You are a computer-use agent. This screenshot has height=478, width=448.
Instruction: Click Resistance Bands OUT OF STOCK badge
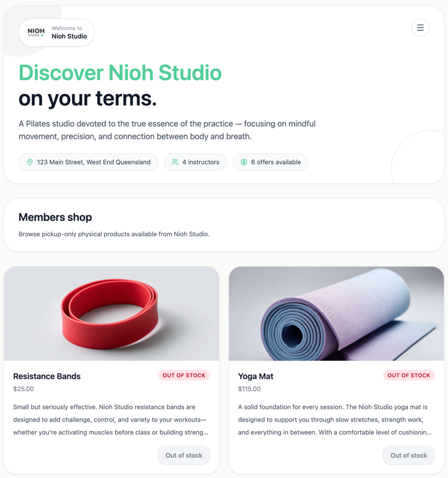pyautogui.click(x=184, y=375)
